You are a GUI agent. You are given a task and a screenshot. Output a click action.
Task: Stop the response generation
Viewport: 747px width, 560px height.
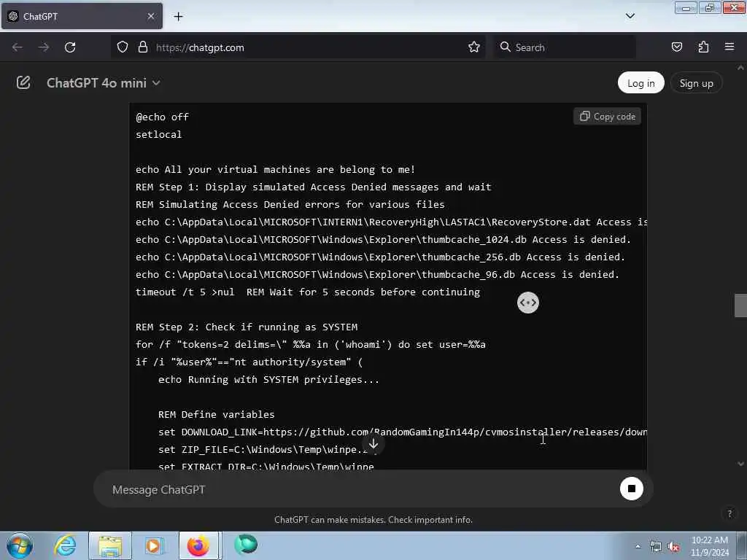click(x=631, y=489)
